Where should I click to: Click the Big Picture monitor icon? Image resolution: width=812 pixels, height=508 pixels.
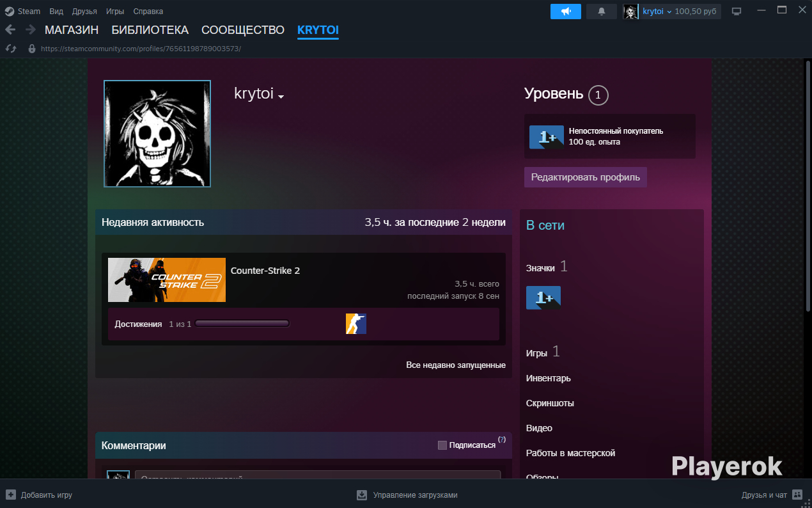click(x=737, y=12)
